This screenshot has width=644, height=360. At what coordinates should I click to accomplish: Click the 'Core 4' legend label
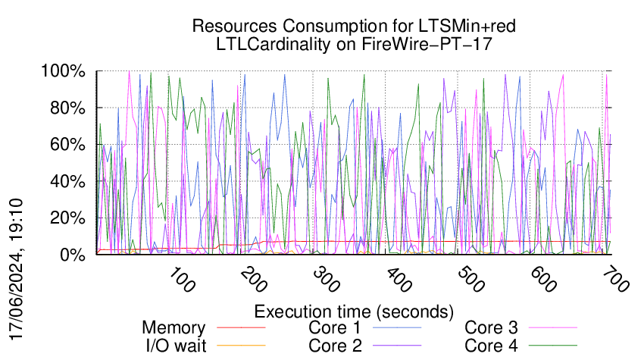click(x=491, y=346)
